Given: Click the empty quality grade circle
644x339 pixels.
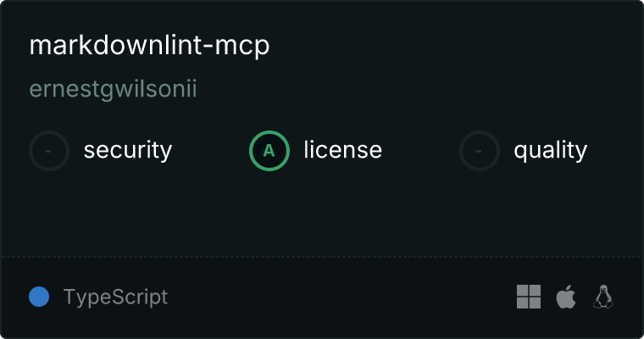Looking at the screenshot, I should (x=480, y=151).
